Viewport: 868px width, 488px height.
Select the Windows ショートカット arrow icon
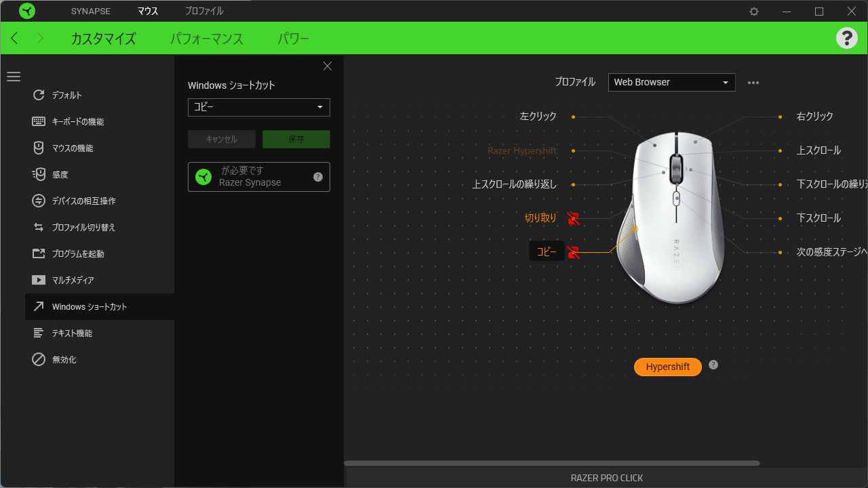(x=39, y=306)
